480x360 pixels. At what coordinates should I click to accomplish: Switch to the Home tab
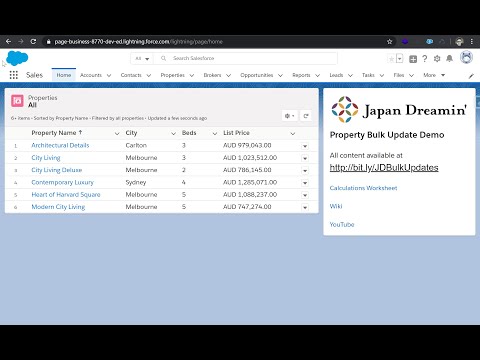coord(64,75)
